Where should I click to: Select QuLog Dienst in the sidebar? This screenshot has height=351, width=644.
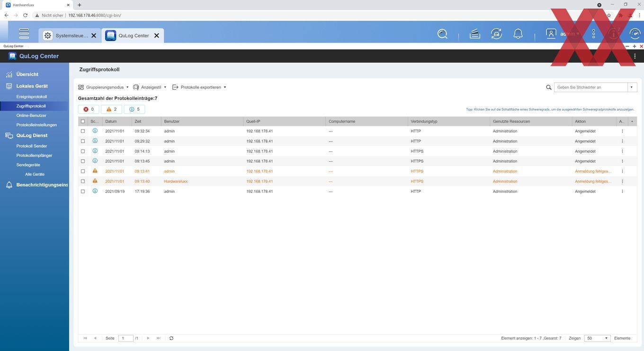32,135
